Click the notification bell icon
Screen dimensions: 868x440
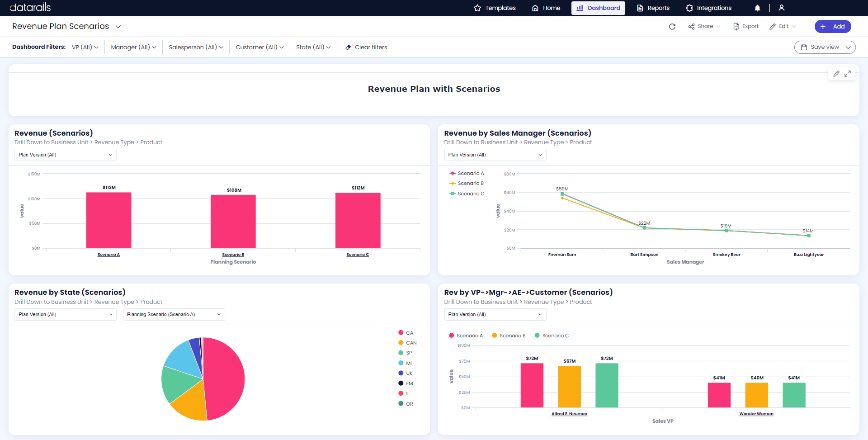pyautogui.click(x=757, y=8)
